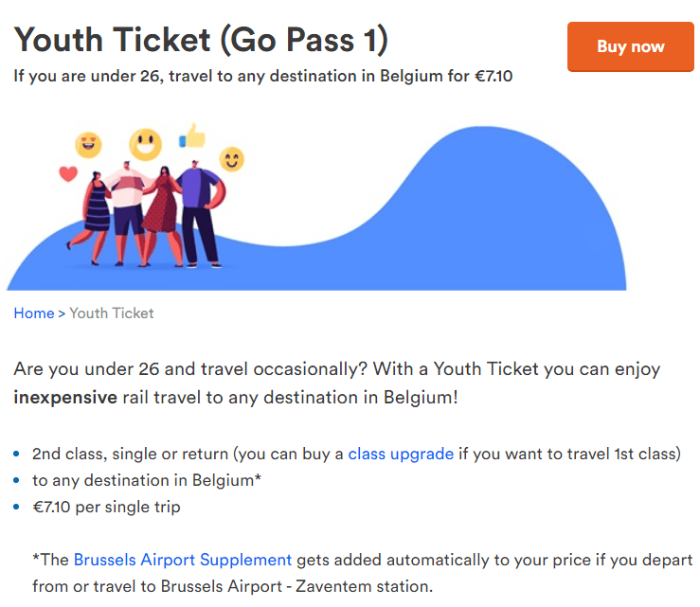
Task: Click the large smiley face emoji
Action: coord(145,144)
